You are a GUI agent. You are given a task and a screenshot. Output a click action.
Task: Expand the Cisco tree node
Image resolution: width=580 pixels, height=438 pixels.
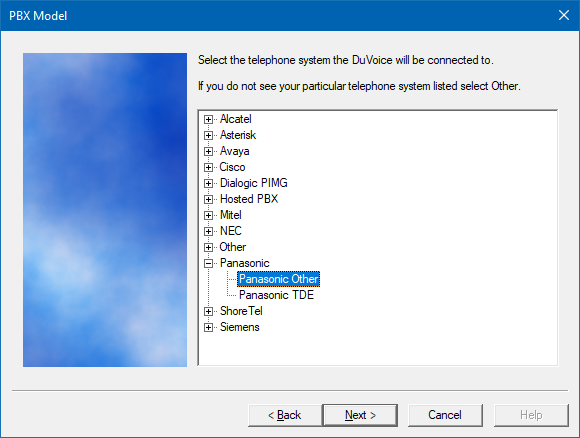208,167
